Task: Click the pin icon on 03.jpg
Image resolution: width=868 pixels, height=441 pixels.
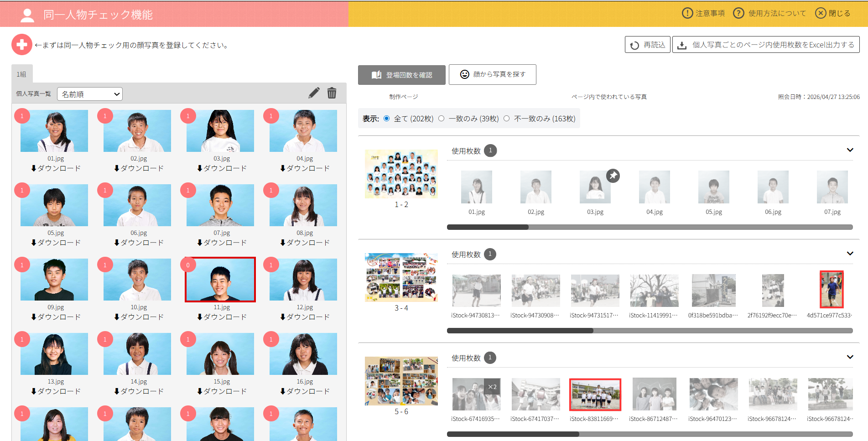Action: [613, 176]
